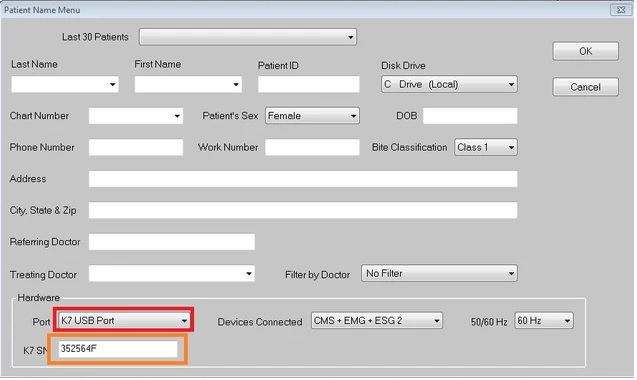The width and height of the screenshot is (637, 380).
Task: Open the Patient's Sex dropdown
Action: click(x=313, y=116)
